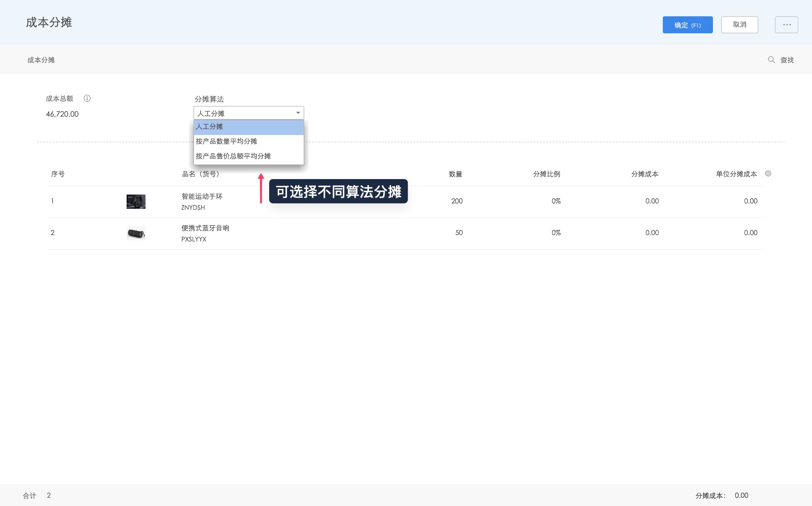Screen dimensions: 812x506
Task: Choose 按产品售价总额平均分摊 option
Action: point(249,156)
